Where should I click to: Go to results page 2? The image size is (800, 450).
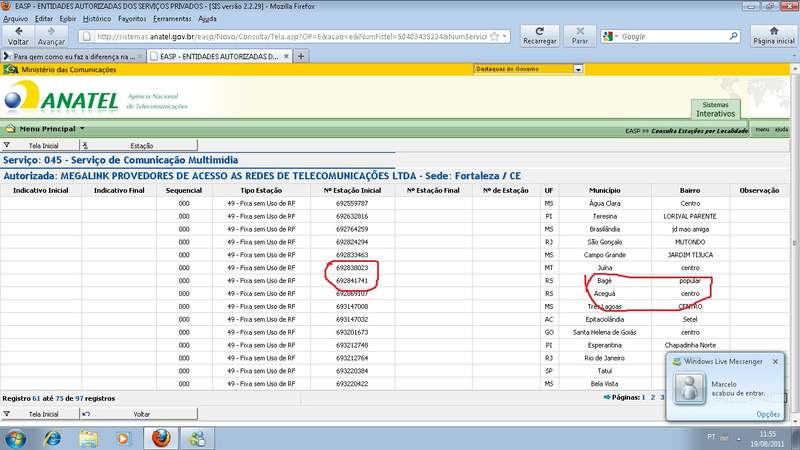click(653, 397)
